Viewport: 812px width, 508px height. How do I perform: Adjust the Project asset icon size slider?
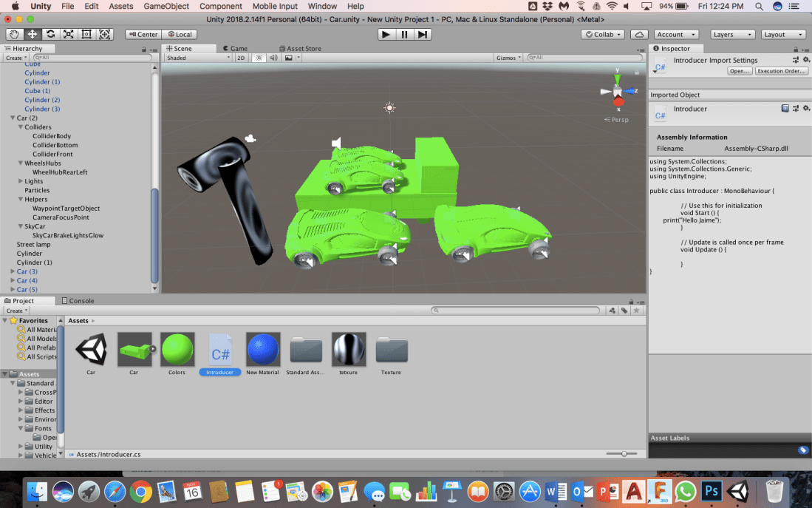[x=624, y=453]
